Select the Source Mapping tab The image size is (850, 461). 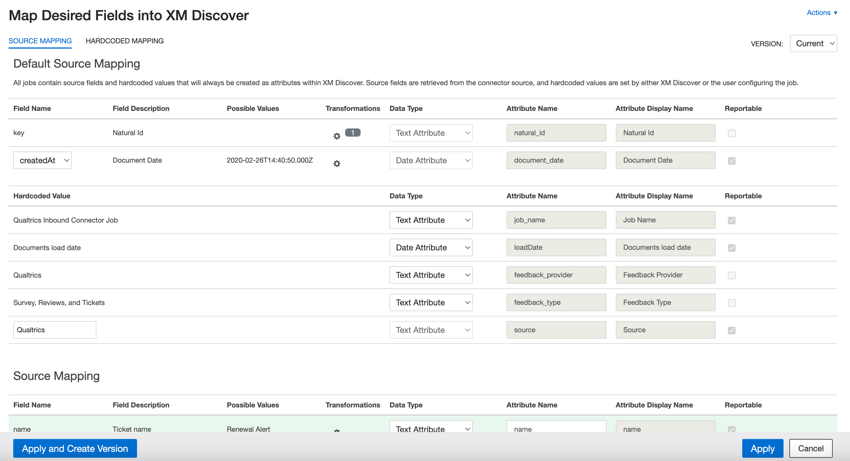pos(40,41)
